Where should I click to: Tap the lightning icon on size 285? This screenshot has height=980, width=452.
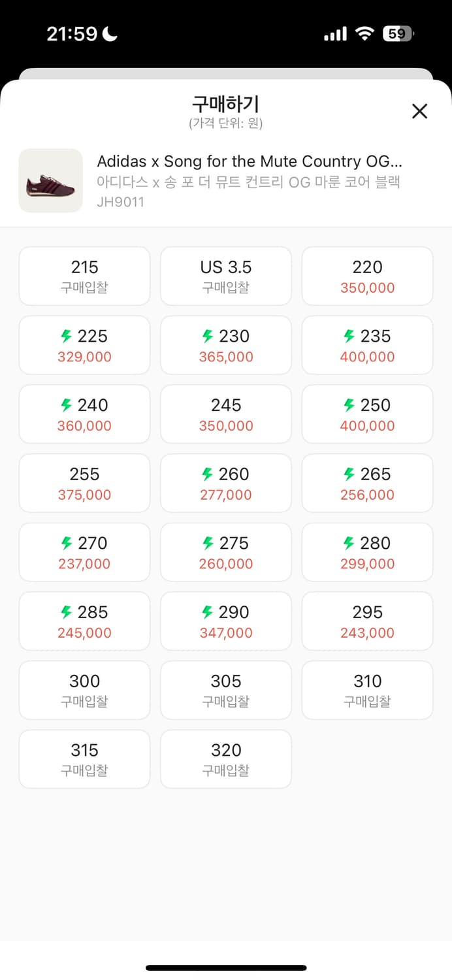tap(66, 612)
